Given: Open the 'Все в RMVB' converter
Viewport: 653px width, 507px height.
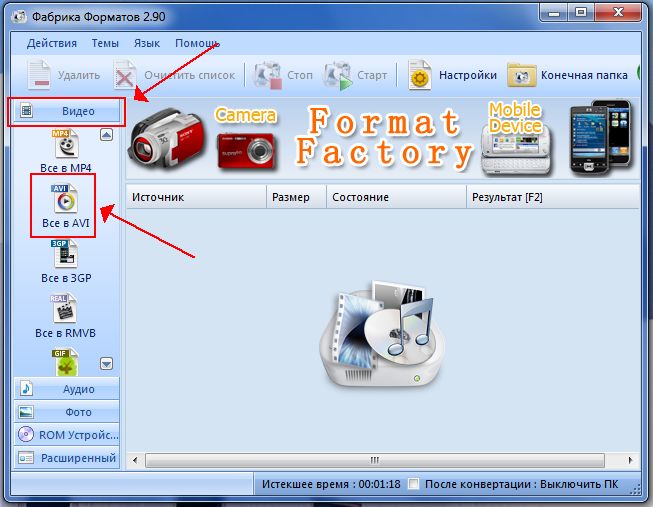Looking at the screenshot, I should click(65, 310).
